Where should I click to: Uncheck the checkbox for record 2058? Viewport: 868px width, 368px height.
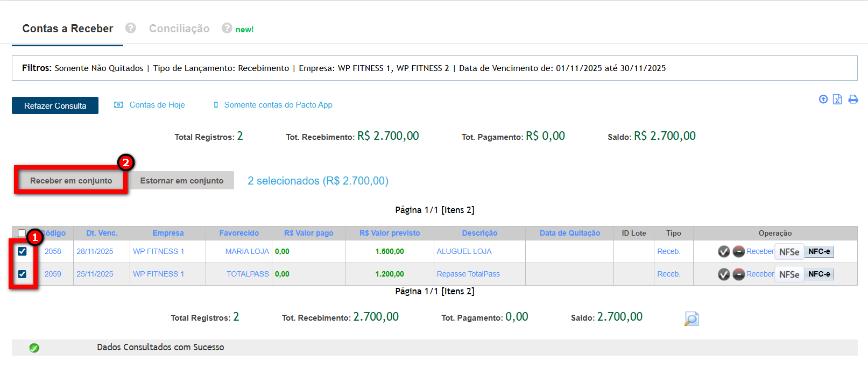click(22, 251)
